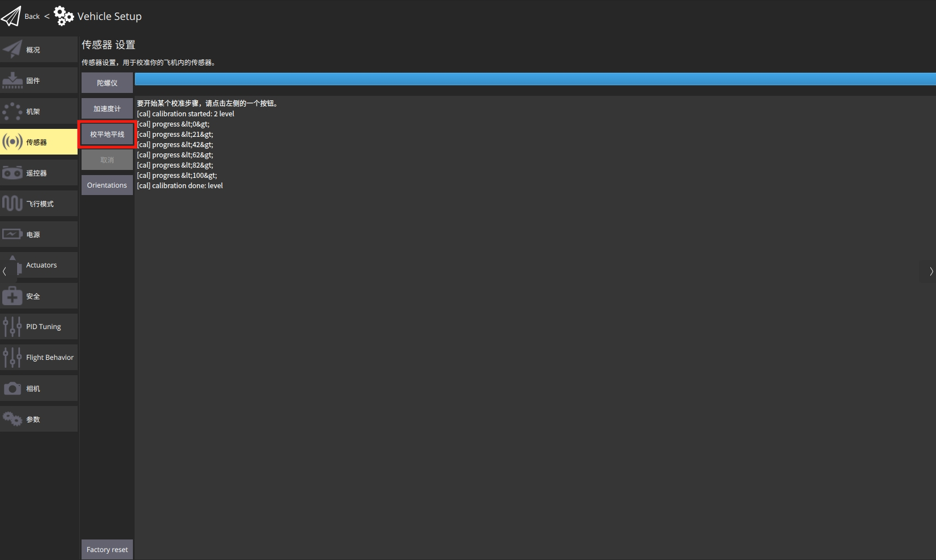
Task: Expand panel with right edge chevron
Action: [x=931, y=271]
